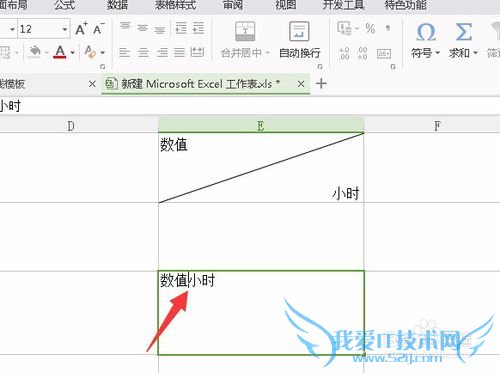Click the increase font size A+ icon
This screenshot has height=373, width=500.
point(81,29)
